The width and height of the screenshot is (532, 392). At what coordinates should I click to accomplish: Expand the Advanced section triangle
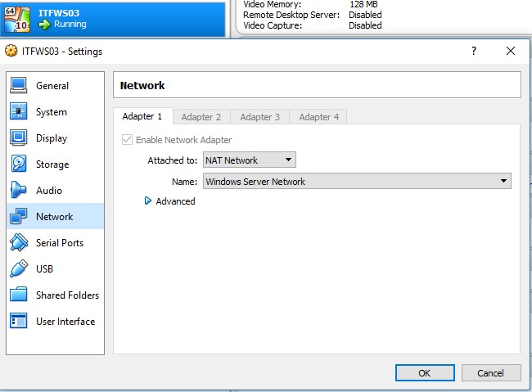click(x=147, y=201)
